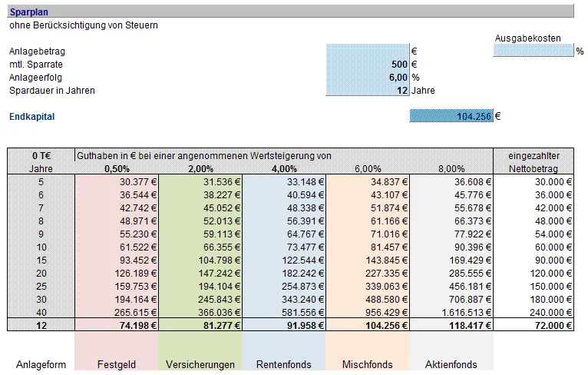Select the cell with value 93.452 €
588x375 pixels.
pos(117,261)
